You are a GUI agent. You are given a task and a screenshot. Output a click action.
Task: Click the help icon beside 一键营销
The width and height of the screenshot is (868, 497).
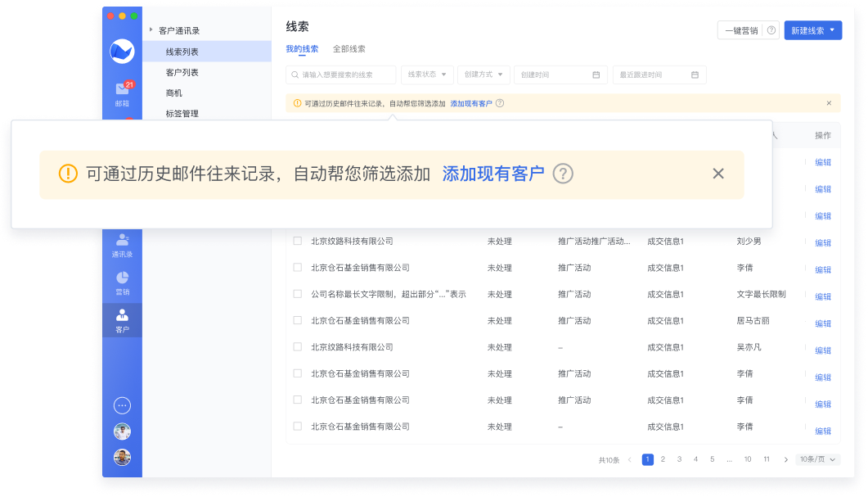(x=771, y=31)
